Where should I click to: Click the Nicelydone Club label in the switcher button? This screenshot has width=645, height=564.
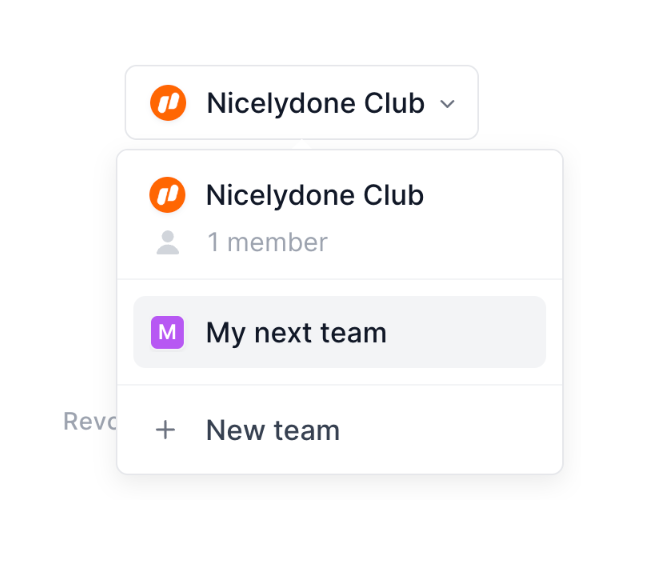click(315, 103)
